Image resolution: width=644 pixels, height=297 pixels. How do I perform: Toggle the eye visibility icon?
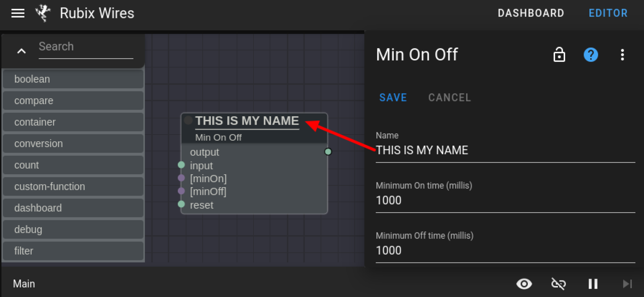(524, 284)
